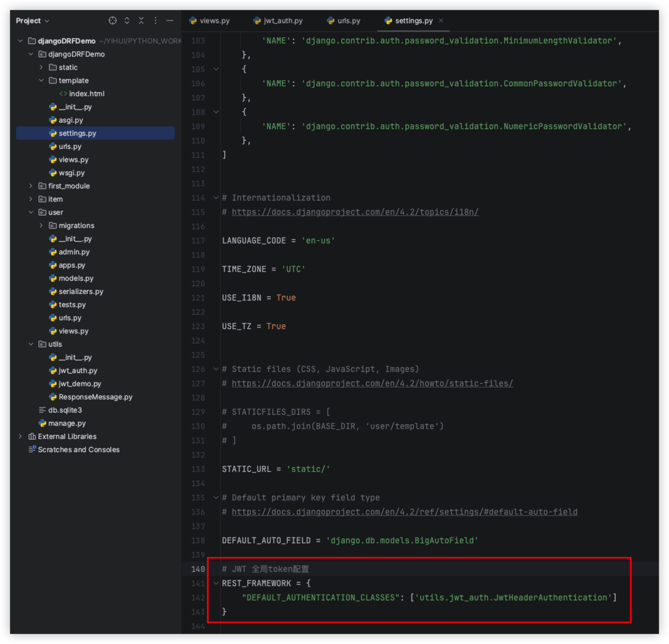Open Scratches and Consoles node
The width and height of the screenshot is (669, 644).
coord(79,450)
